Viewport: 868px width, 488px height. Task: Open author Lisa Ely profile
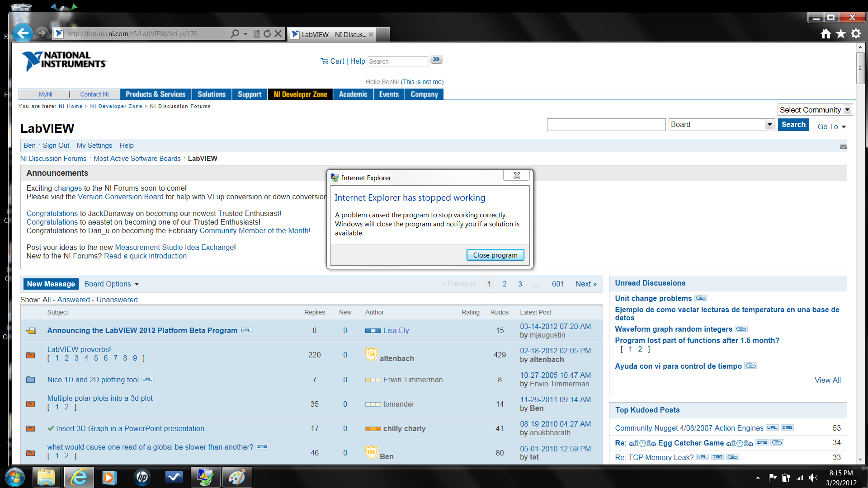click(x=396, y=331)
